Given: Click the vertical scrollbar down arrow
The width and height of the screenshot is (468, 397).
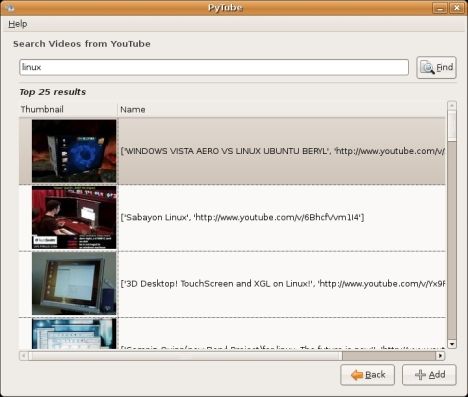Looking at the screenshot, I should point(452,344).
